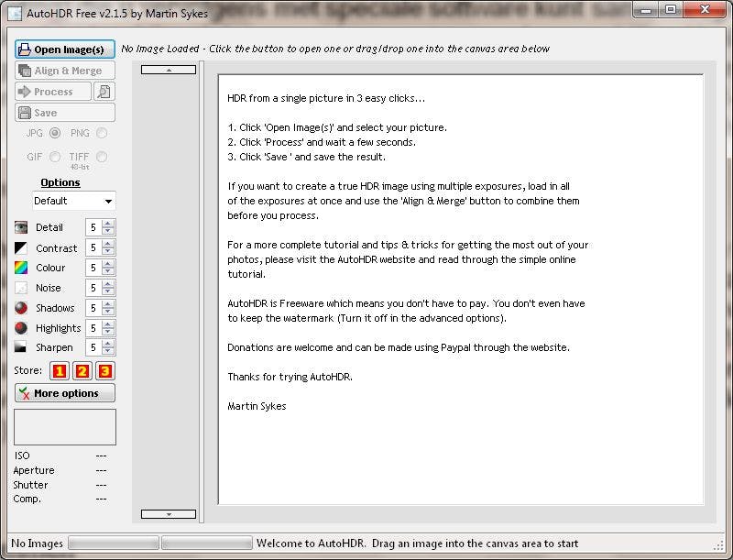Decrease the Sharpen value with down arrow
Viewport: 733px width, 560px height.
(108, 351)
